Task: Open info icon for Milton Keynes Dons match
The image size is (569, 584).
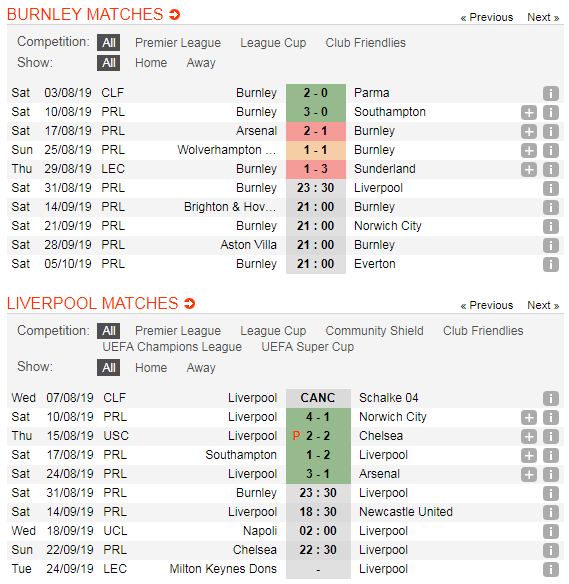Action: tap(550, 569)
